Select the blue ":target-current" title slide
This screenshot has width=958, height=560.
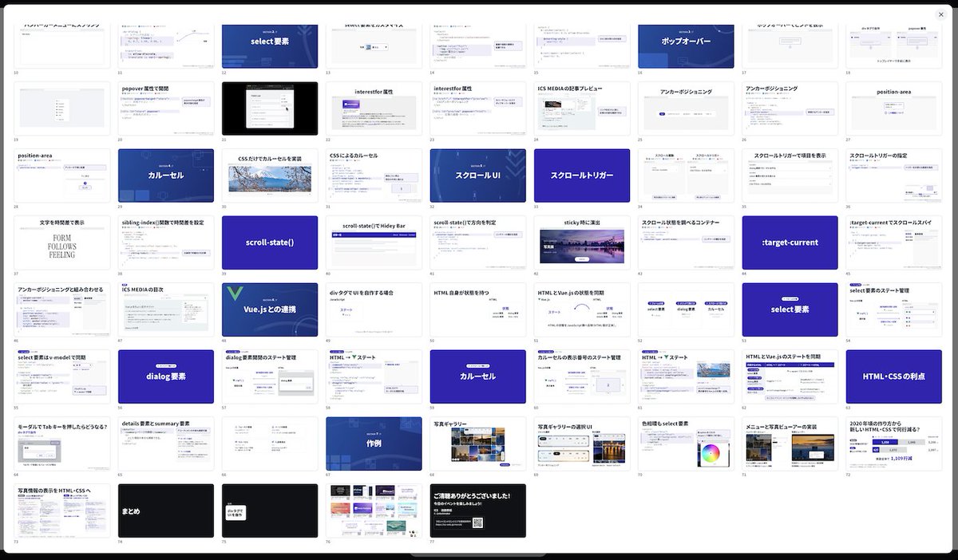(790, 243)
